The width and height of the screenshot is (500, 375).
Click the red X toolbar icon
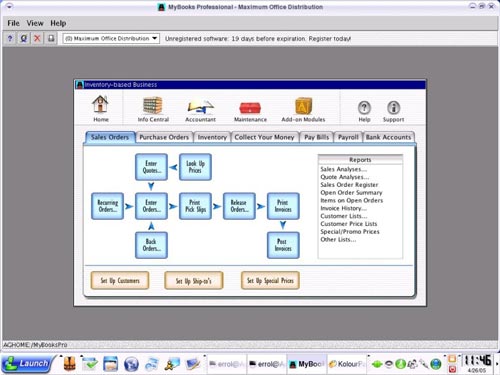click(37, 38)
